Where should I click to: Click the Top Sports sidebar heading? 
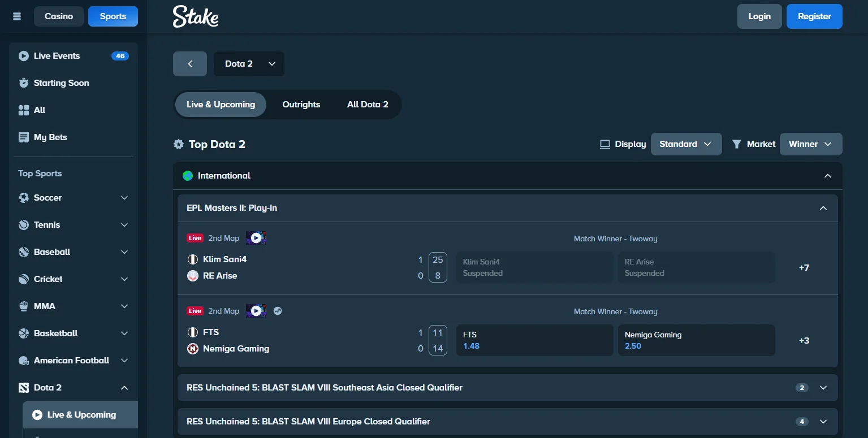point(40,174)
